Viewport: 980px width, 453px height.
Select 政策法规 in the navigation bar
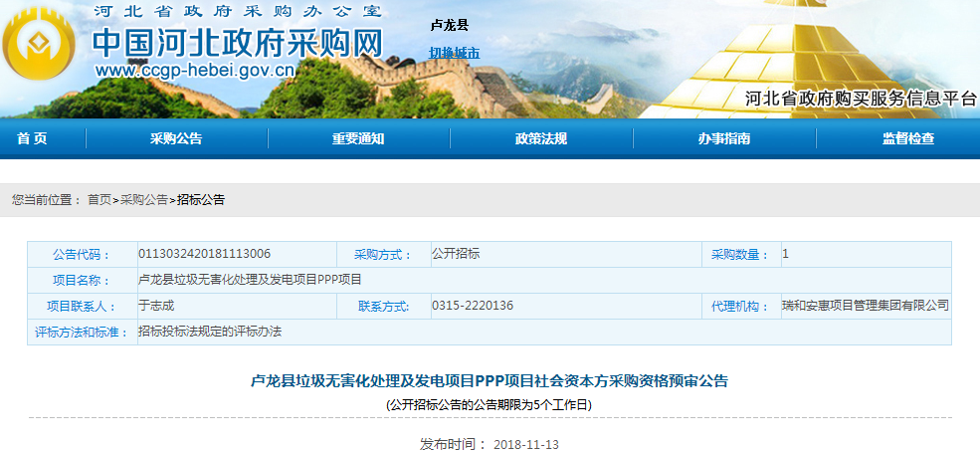pos(541,139)
